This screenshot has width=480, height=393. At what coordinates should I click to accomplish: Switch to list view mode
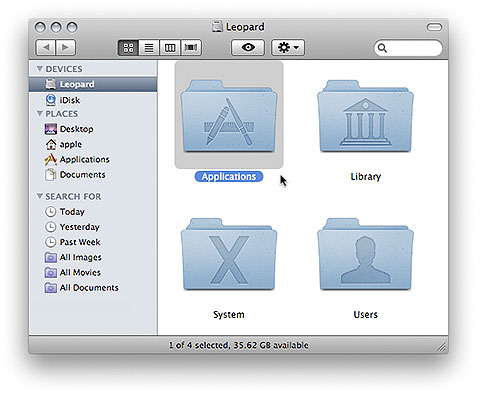[149, 48]
